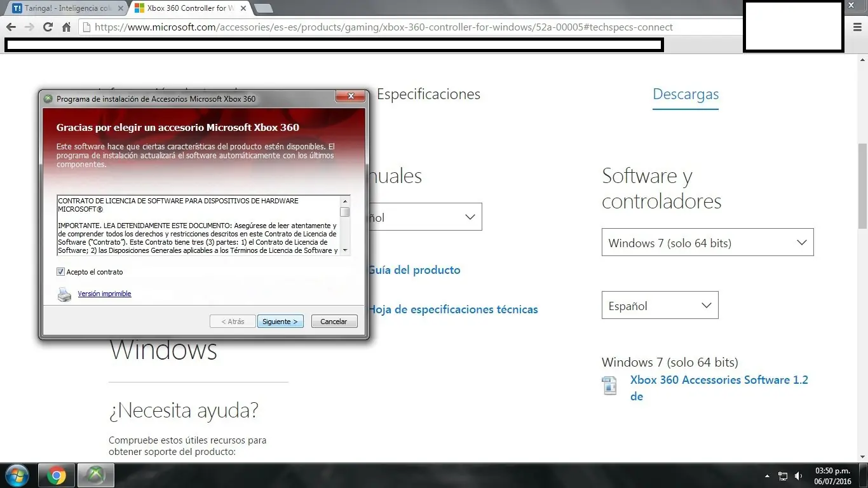Click 'Gracias por elegir un accesorio Microsoft Xbox 360'
This screenshot has width=868, height=488.
click(178, 127)
